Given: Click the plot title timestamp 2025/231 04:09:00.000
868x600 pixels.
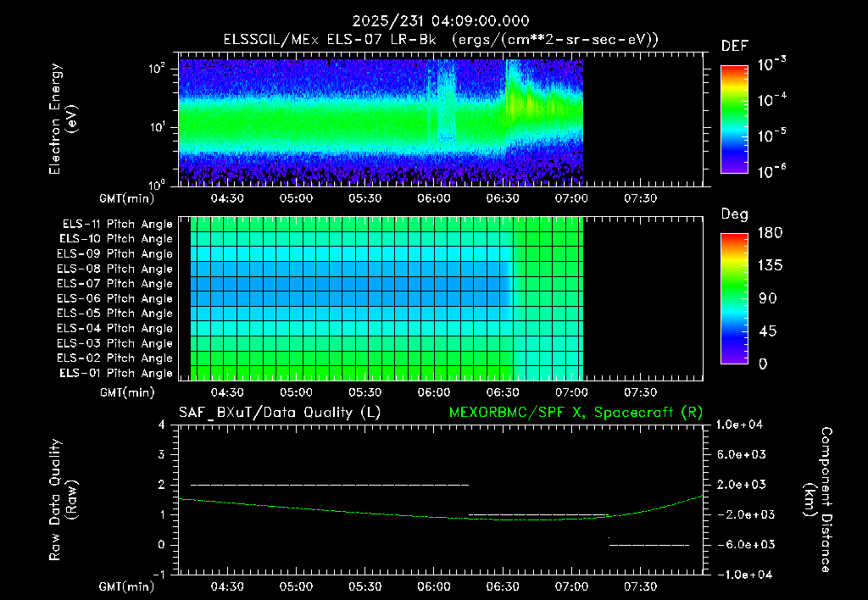Looking at the screenshot, I should [x=441, y=21].
